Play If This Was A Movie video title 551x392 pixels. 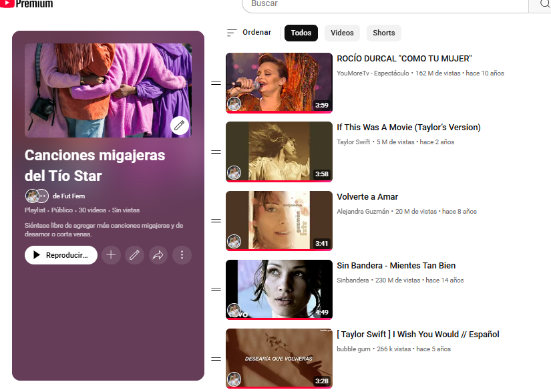point(408,128)
